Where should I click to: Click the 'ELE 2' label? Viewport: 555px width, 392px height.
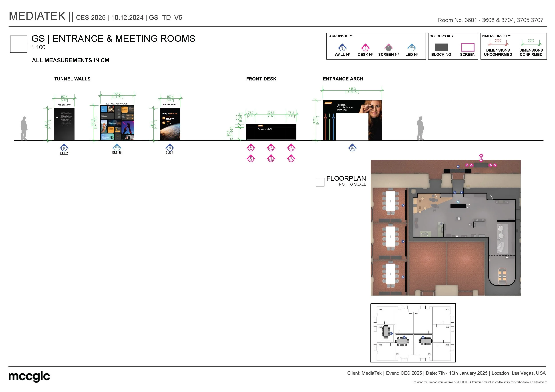point(64,153)
